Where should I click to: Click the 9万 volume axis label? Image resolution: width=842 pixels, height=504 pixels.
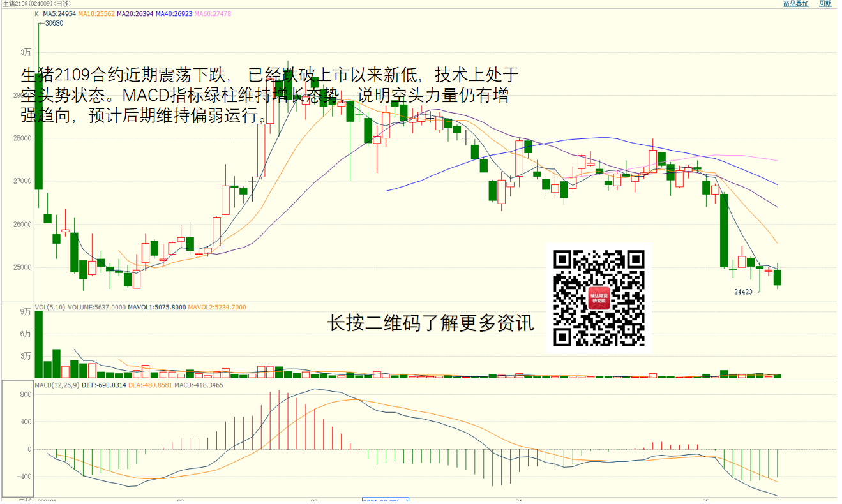point(26,312)
